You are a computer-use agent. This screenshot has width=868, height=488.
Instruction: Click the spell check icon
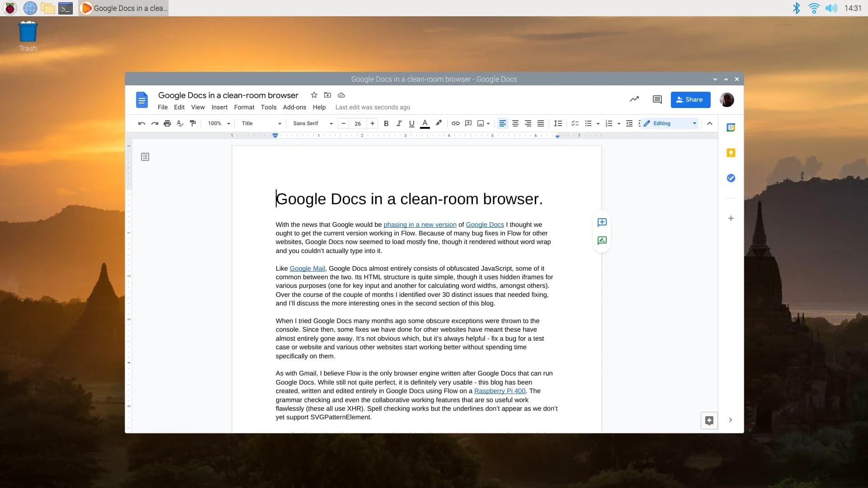(x=180, y=123)
